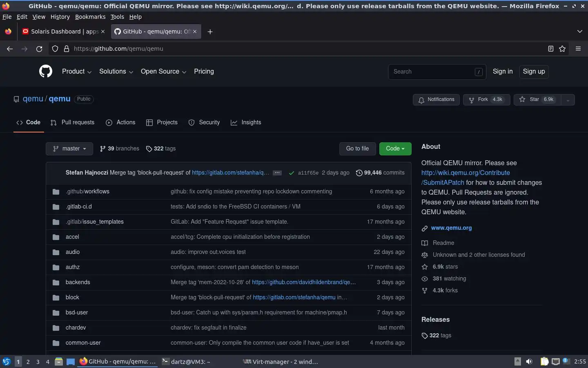Viewport: 588px width, 368px height.
Task: View the 39 branches list
Action: 120,148
